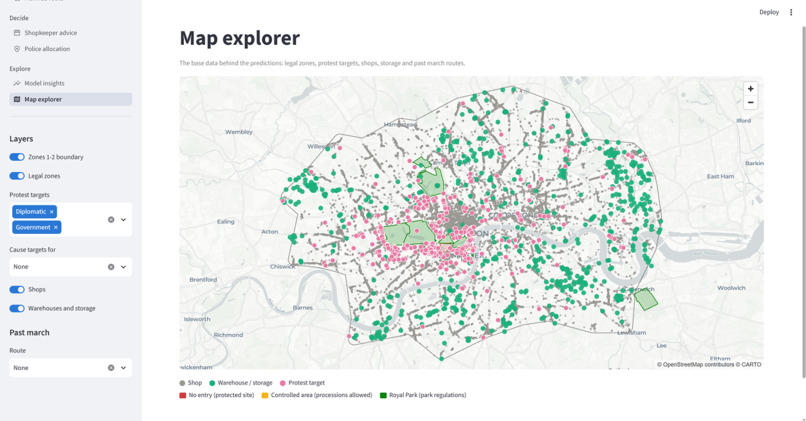Screen dimensions: 806x421
Task: Click the Barnes map label
Action: point(303,307)
